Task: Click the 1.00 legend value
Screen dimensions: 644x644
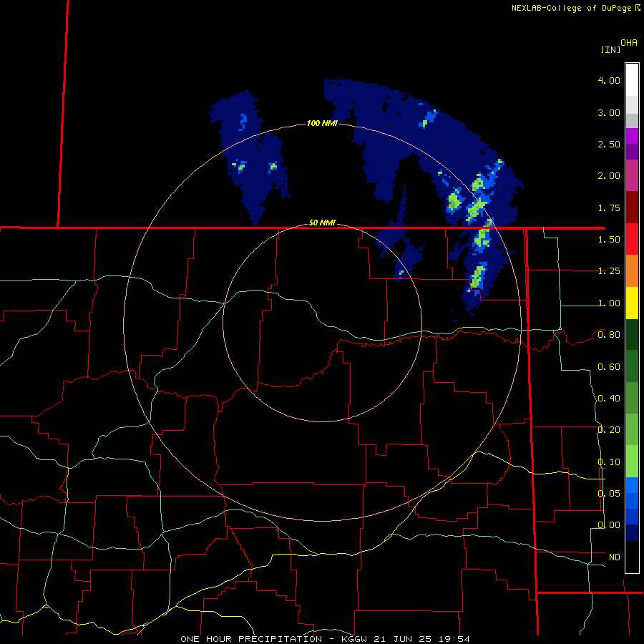Action: (x=609, y=303)
